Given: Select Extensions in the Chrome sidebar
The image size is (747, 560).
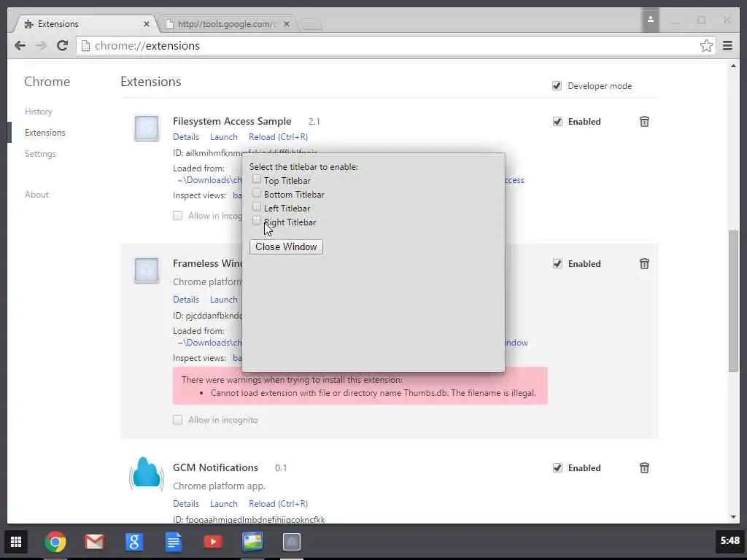Looking at the screenshot, I should [45, 133].
